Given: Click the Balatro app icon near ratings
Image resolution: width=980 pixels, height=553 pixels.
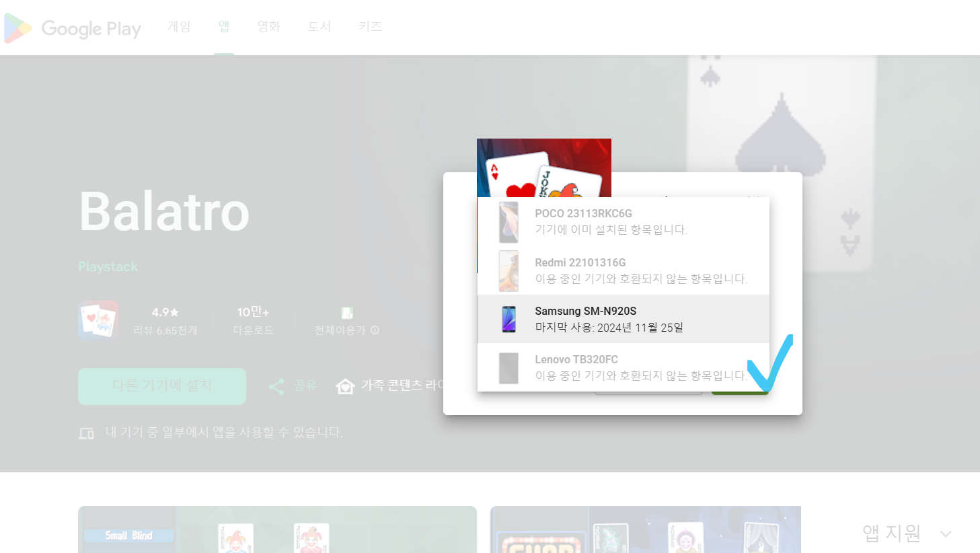Looking at the screenshot, I should click(x=98, y=320).
